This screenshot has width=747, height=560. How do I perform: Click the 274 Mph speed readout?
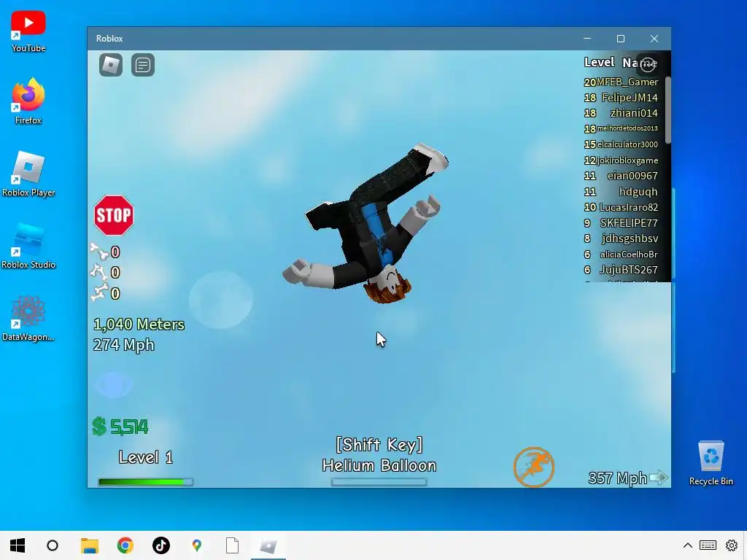(x=123, y=345)
